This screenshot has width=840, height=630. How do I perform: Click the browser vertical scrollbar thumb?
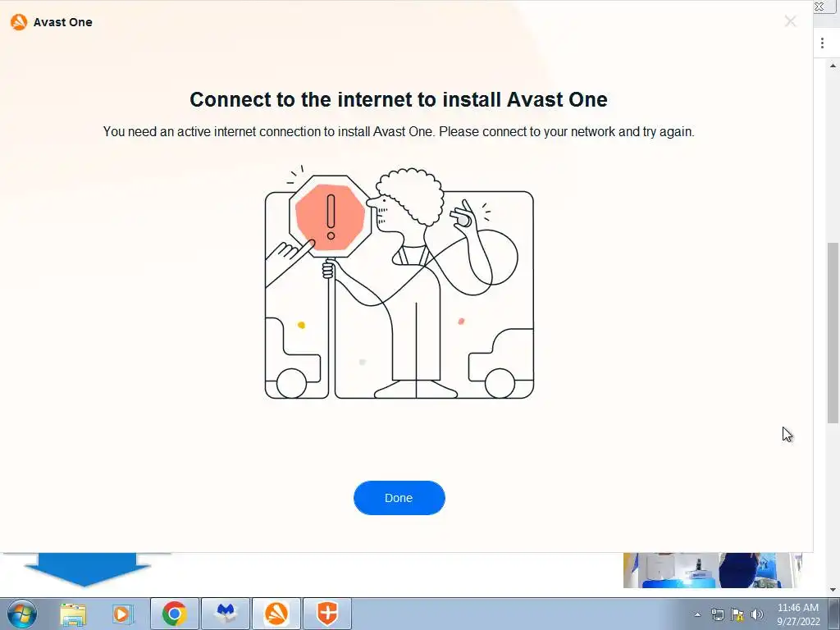click(833, 332)
